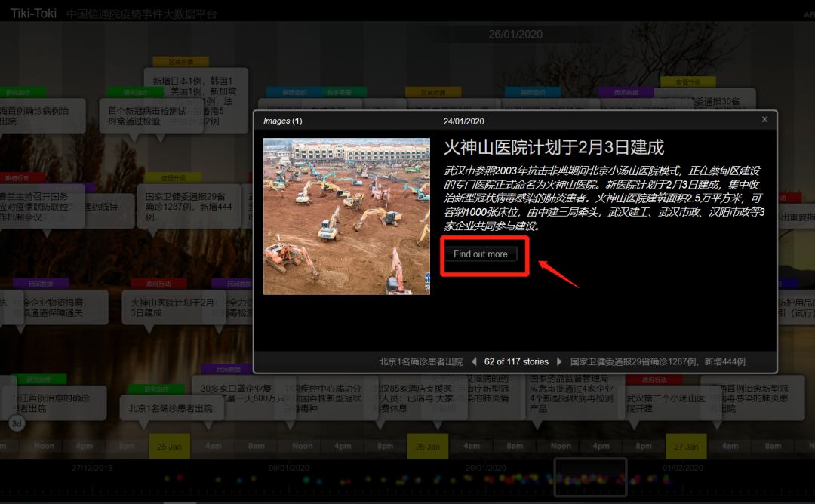Click the previous story arrow in the popup
The height and width of the screenshot is (504, 815).
475,361
